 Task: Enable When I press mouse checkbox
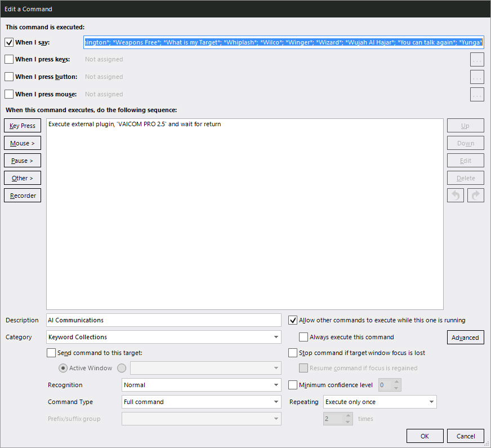point(9,94)
